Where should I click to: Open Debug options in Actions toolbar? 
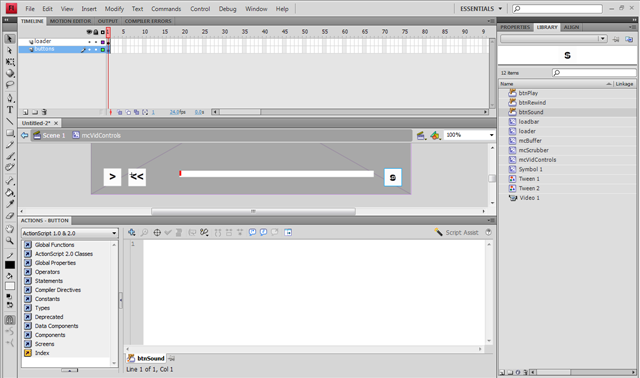click(x=204, y=232)
